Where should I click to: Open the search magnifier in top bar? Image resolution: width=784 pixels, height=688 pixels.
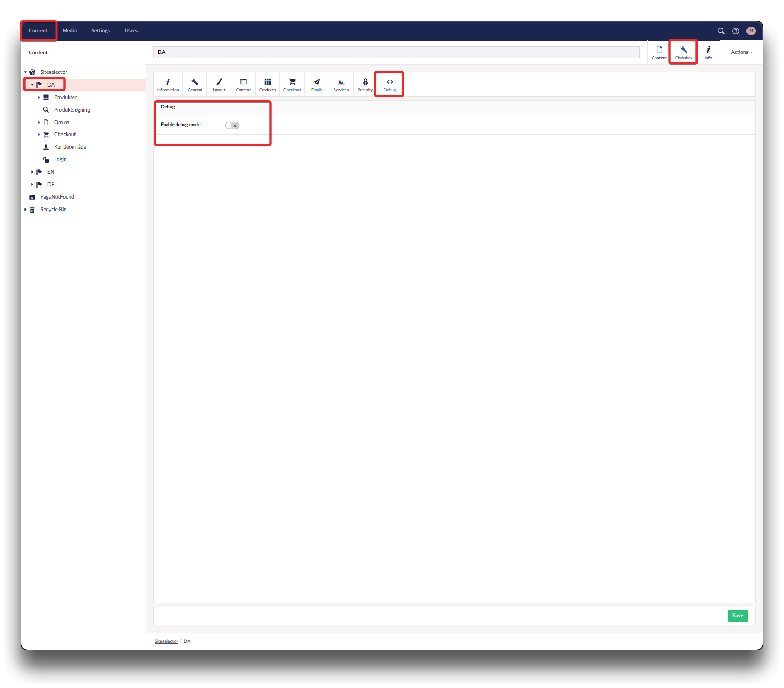pos(721,31)
